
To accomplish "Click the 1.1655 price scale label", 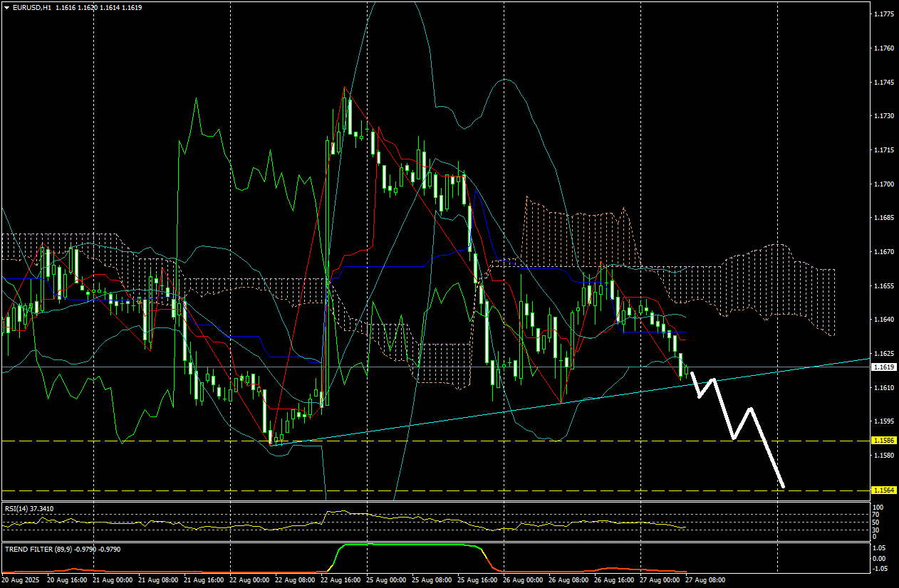I will coord(883,285).
